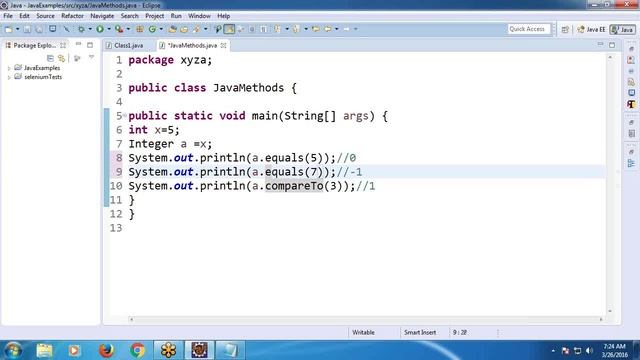Open the Edit menu
The height and width of the screenshot is (360, 640).
(x=24, y=16)
